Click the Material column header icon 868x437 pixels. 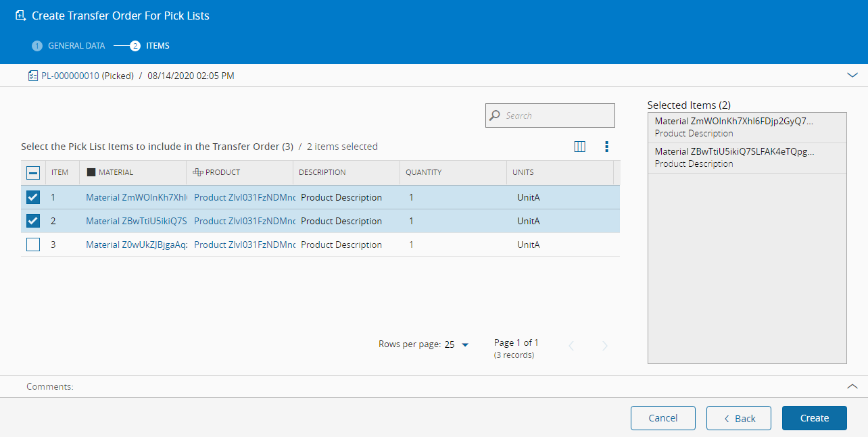tap(91, 172)
